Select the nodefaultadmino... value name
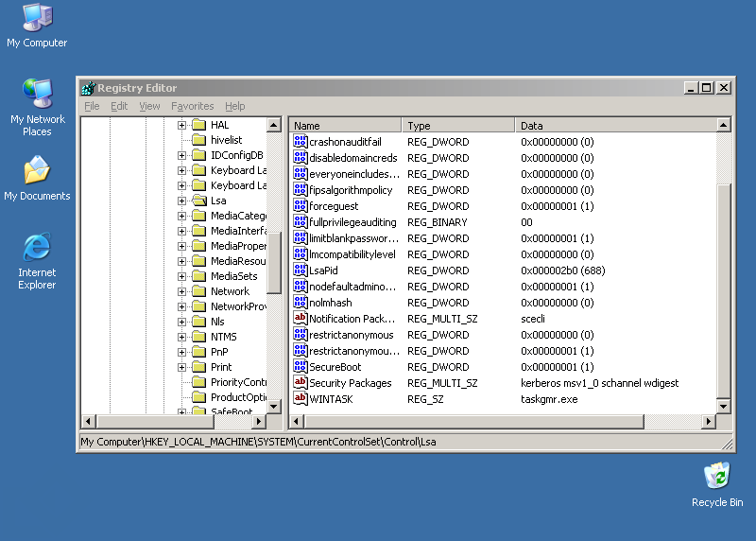 click(352, 287)
